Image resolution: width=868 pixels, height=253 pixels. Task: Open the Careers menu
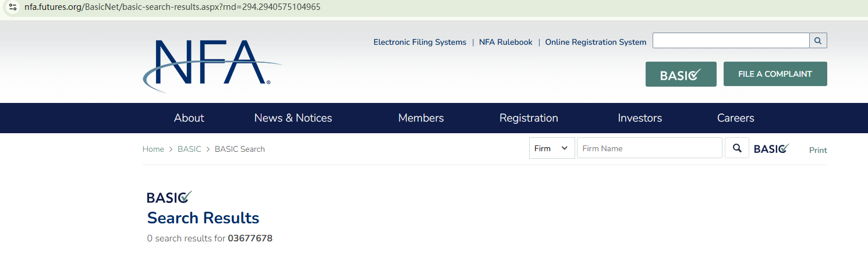735,118
